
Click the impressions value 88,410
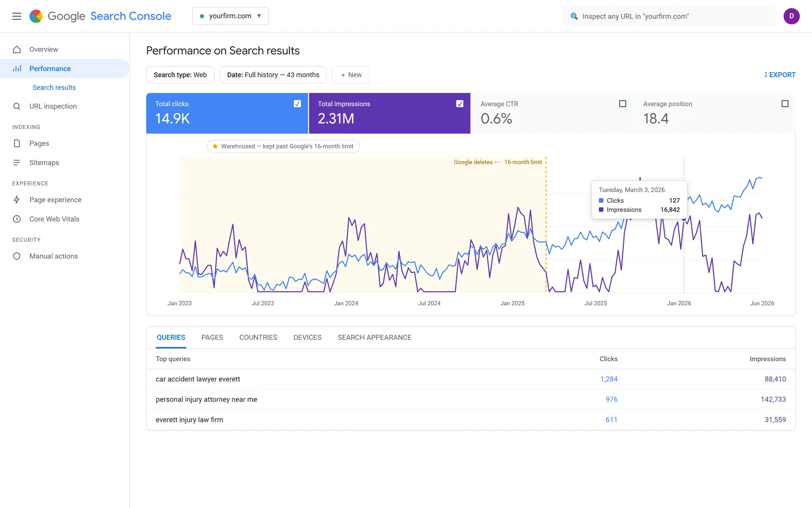(775, 379)
